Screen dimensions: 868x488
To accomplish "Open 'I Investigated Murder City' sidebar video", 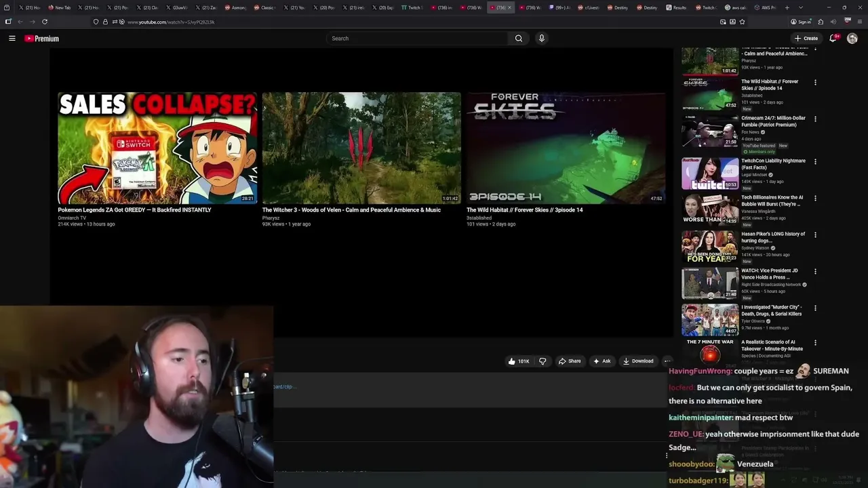I will point(772,310).
